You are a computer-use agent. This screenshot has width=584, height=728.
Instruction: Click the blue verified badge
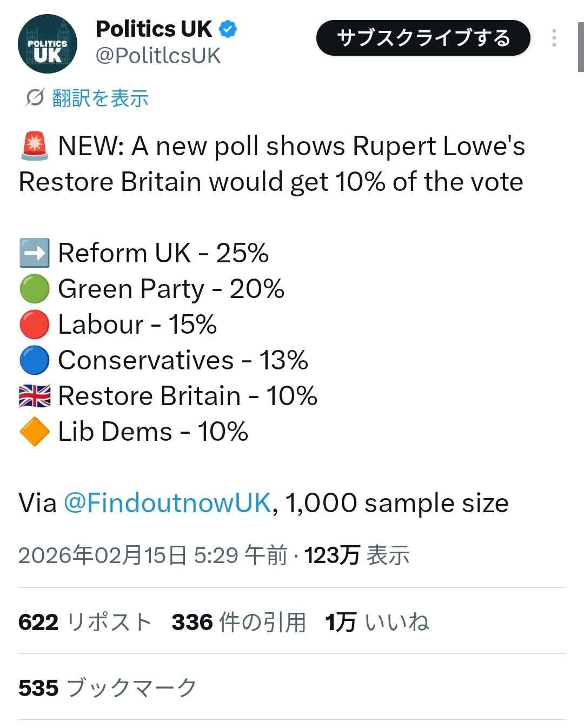click(x=228, y=29)
